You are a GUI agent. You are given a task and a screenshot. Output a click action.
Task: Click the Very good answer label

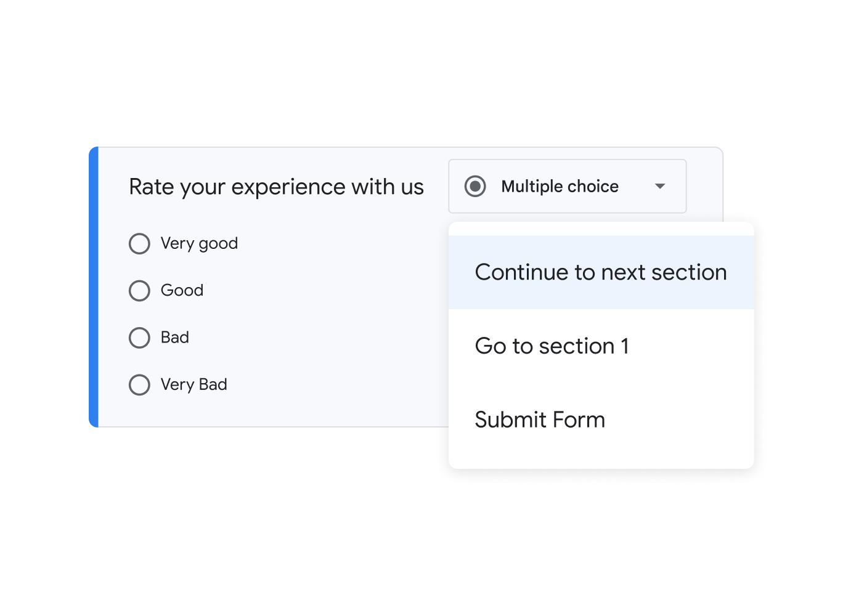point(198,243)
